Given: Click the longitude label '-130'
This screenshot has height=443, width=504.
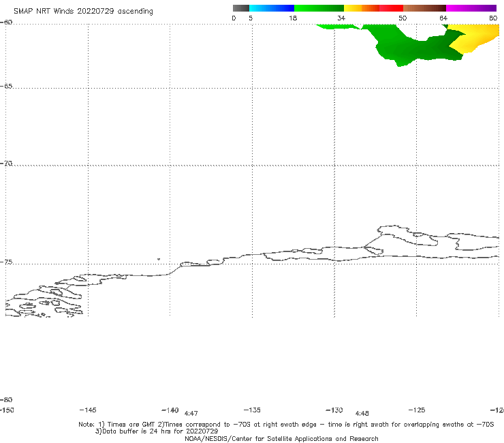Looking at the screenshot, I should click(334, 410).
